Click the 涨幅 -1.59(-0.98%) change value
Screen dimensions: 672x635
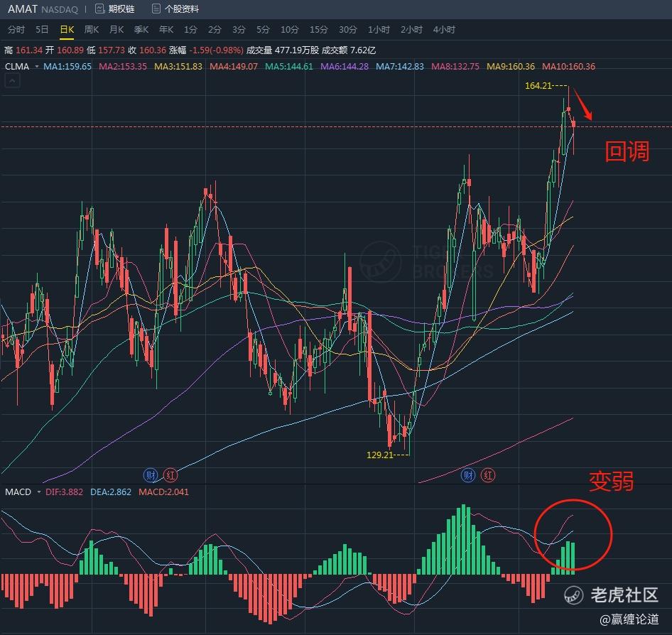(x=207, y=50)
